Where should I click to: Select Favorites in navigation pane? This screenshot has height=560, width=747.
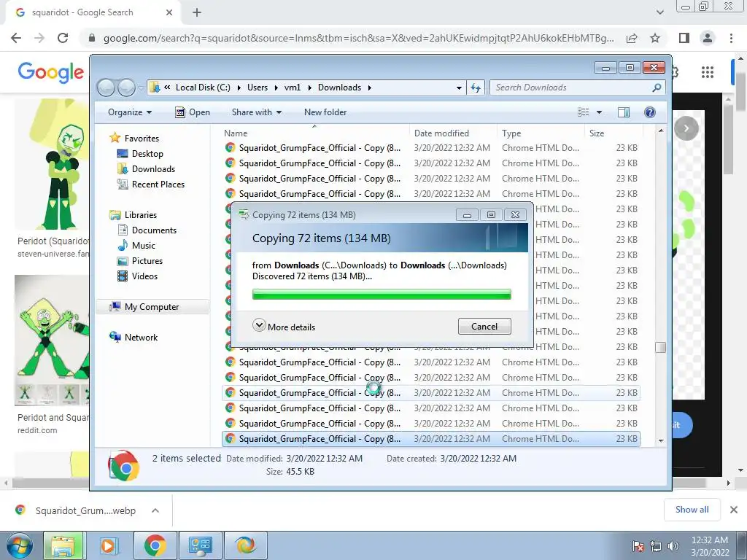(x=142, y=138)
